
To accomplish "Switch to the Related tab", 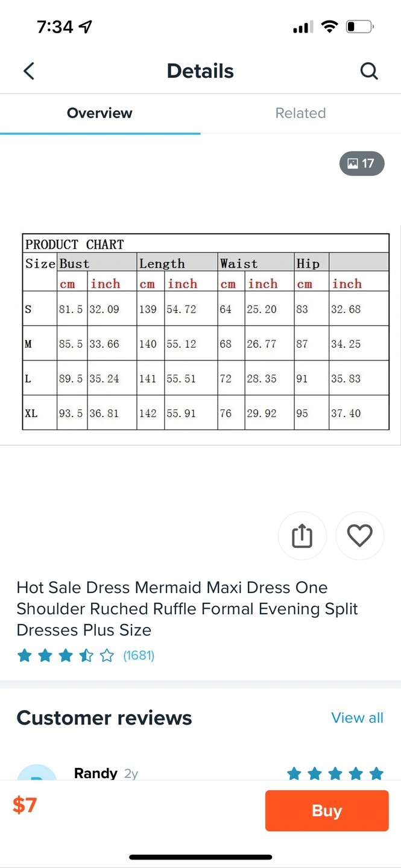I will point(300,113).
